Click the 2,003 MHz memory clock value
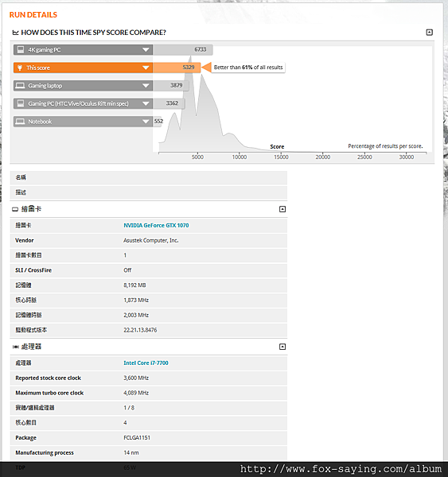The height and width of the screenshot is (477, 448). 136,315
